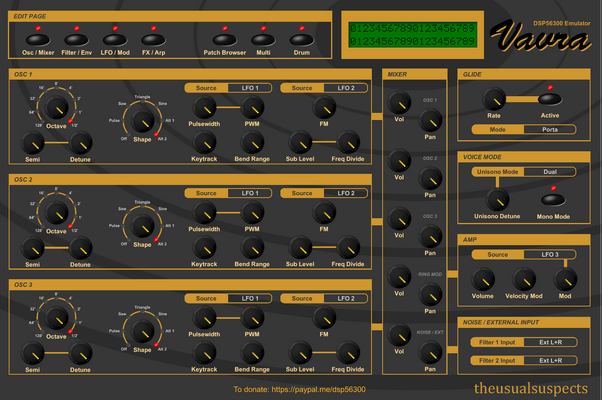
Task: Open the Amp Source LFO 3 dropdown
Action: pyautogui.click(x=550, y=255)
